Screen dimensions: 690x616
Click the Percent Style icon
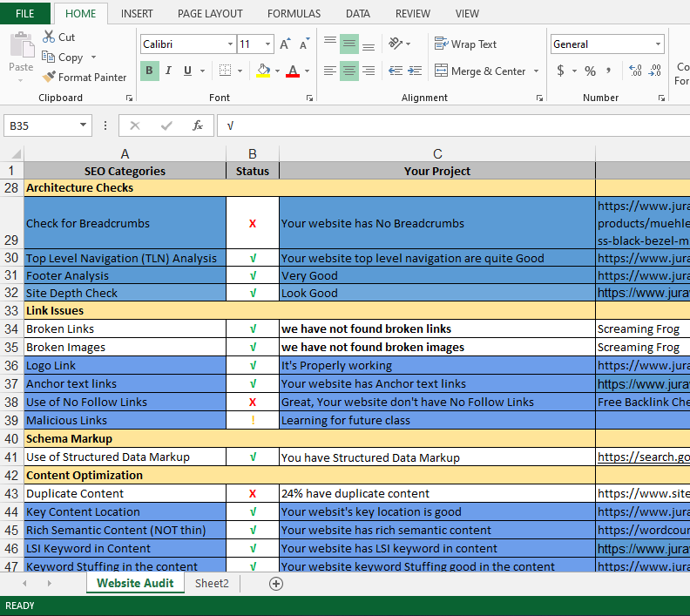pyautogui.click(x=590, y=71)
